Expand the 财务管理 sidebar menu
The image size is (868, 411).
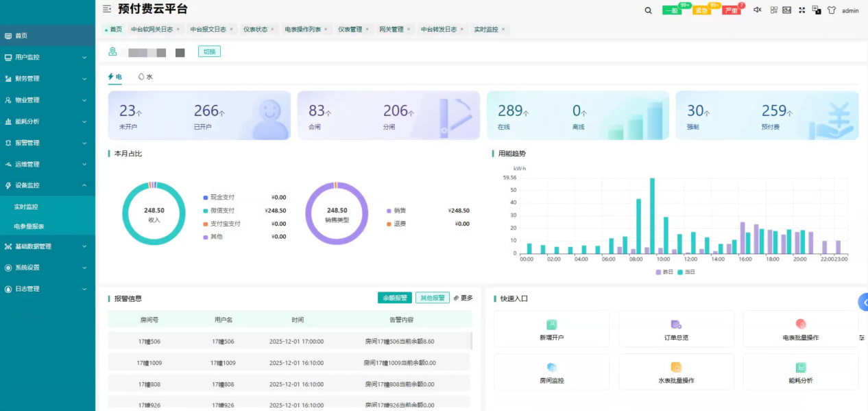(x=47, y=79)
